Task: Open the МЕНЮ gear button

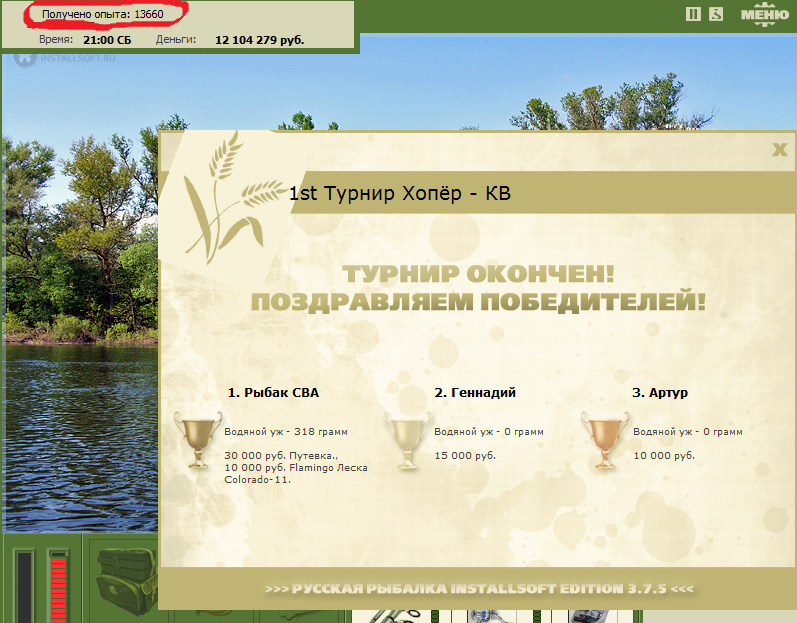Action: [x=764, y=15]
